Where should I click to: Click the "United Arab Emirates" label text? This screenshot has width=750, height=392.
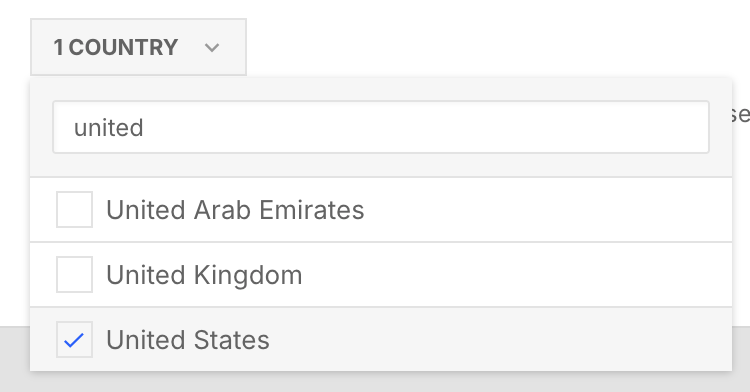click(x=235, y=210)
